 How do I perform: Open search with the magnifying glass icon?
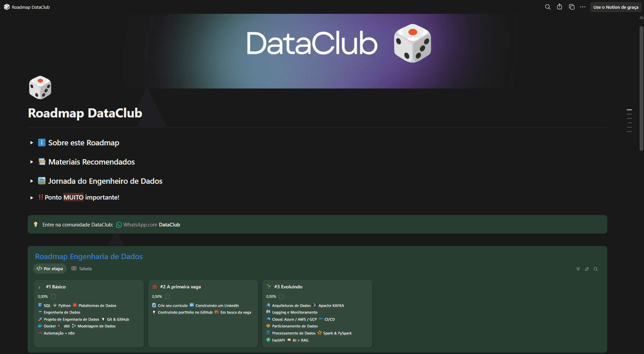coord(547,7)
